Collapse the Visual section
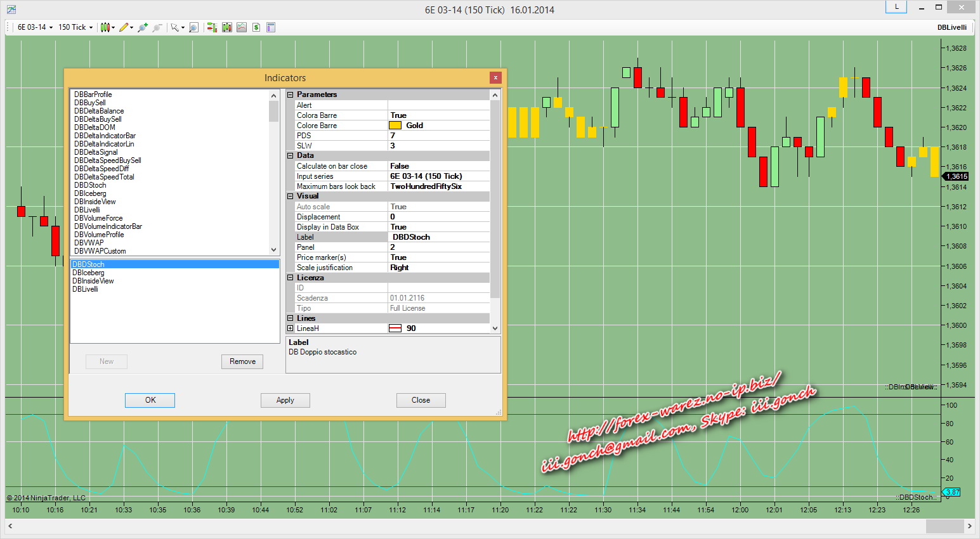The height and width of the screenshot is (539, 980). [291, 197]
